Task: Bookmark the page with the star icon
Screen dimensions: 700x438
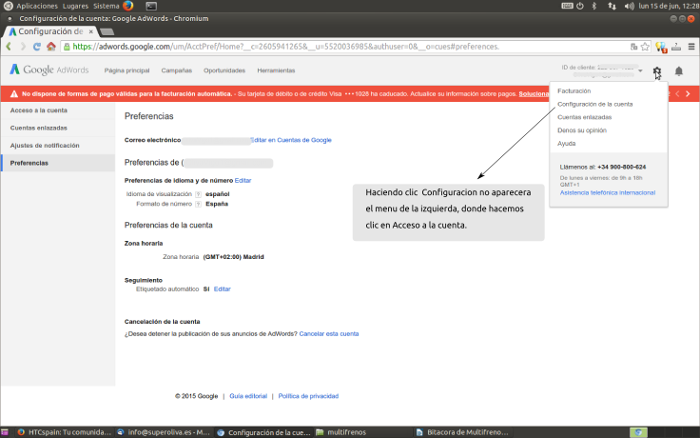Action: tap(645, 46)
